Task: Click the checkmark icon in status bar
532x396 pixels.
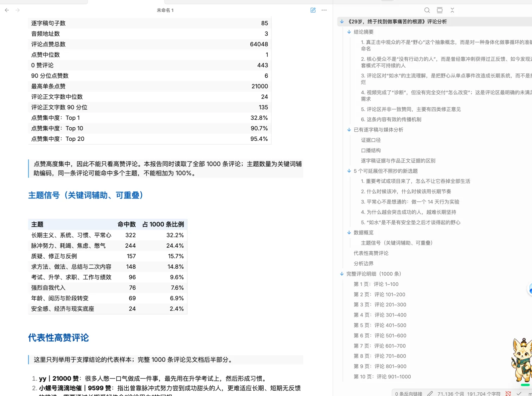Action: click(x=519, y=393)
